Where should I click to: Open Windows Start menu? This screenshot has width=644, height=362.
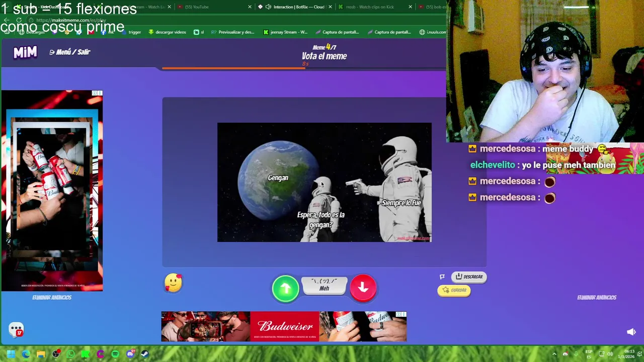(x=11, y=354)
